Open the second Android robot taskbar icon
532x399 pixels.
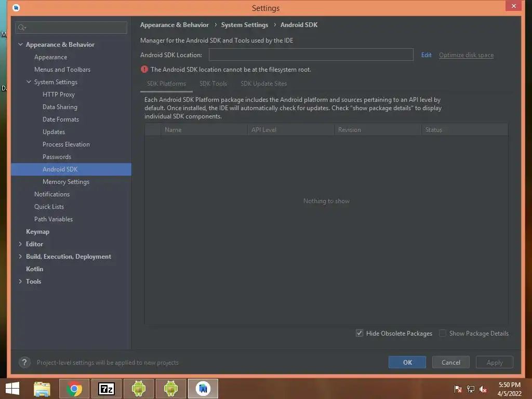tap(170, 389)
